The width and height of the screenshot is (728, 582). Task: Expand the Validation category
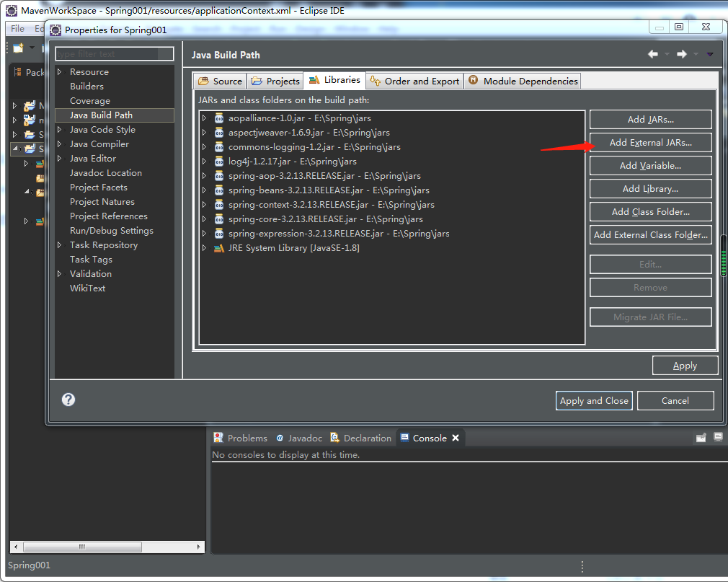pyautogui.click(x=59, y=273)
